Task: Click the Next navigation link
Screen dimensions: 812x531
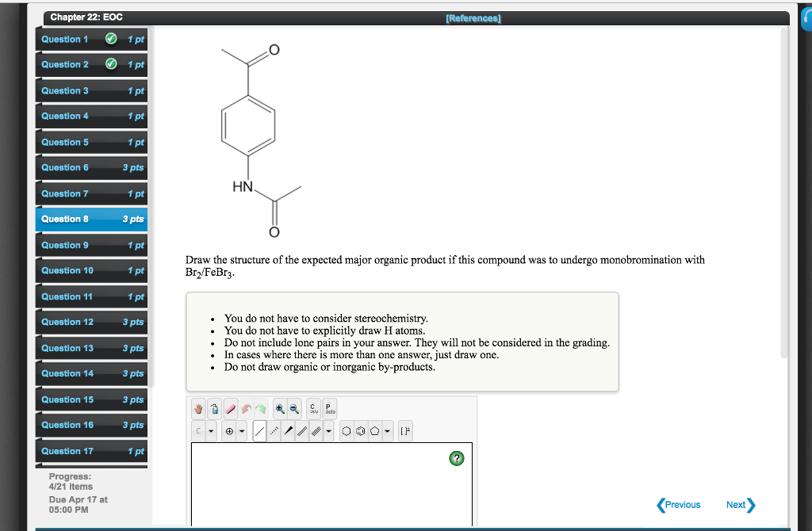Action: 740,505
